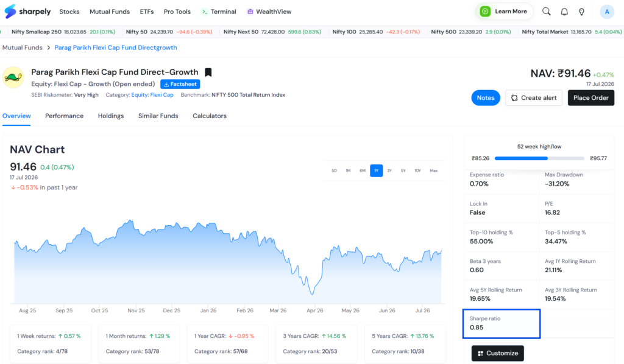Click the Nifty 500 ticker entry
This screenshot has height=364, width=624.
[x=471, y=32]
